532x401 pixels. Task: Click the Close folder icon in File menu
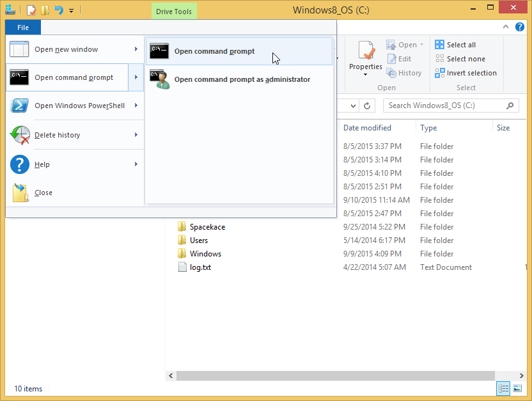click(20, 193)
